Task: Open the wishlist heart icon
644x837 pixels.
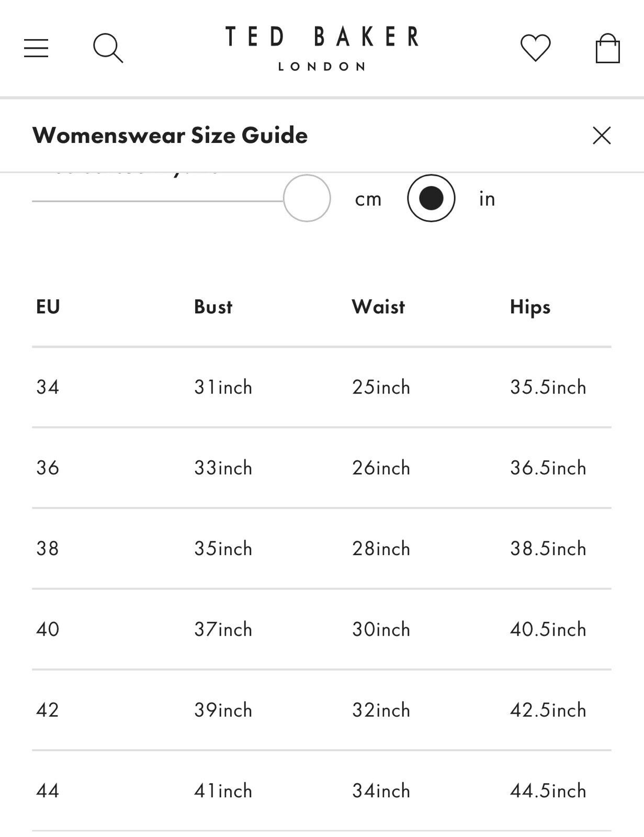Action: coord(535,48)
